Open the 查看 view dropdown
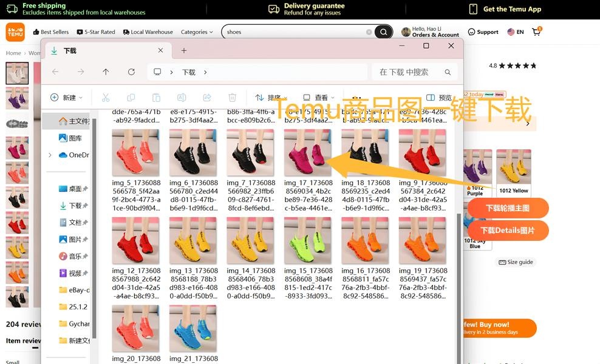600x364 pixels. point(319,98)
